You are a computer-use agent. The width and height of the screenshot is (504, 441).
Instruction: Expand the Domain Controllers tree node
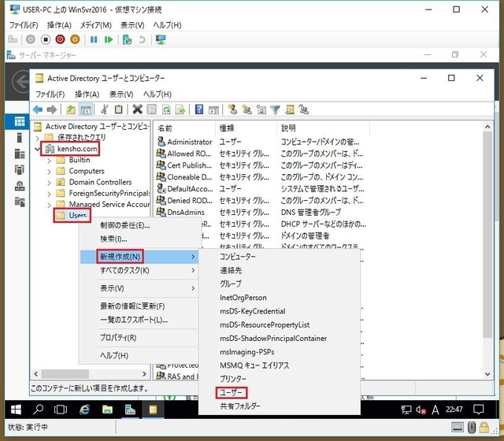[49, 182]
